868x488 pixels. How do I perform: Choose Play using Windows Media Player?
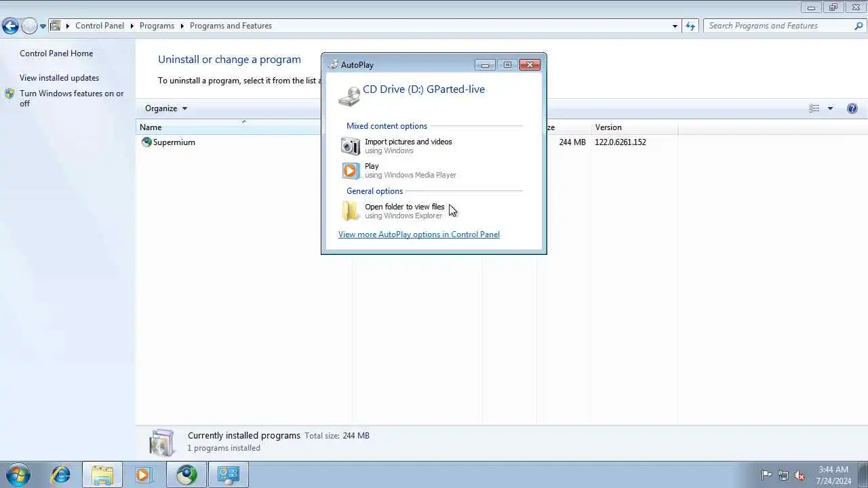click(x=410, y=170)
